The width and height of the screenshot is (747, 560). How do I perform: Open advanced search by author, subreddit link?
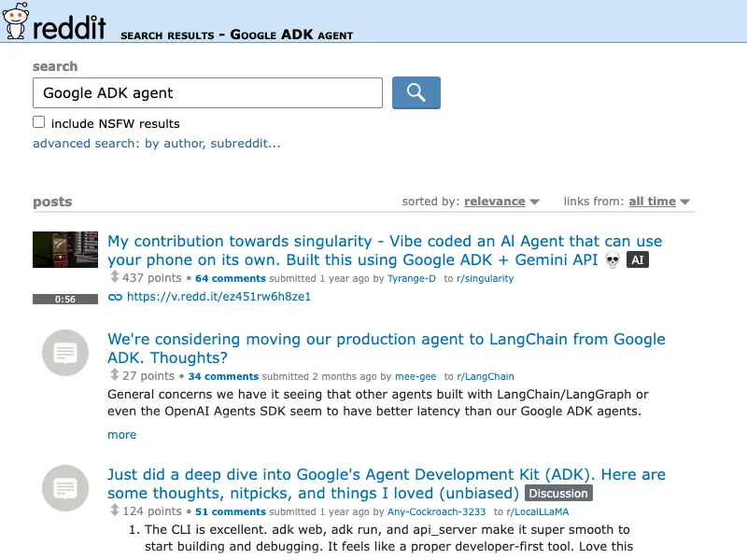[156, 144]
